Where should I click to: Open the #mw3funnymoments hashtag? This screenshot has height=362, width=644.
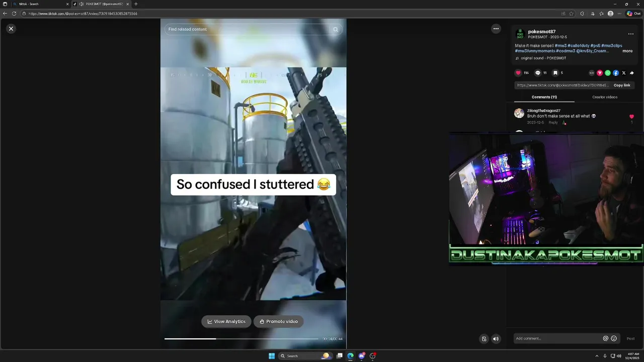point(535,51)
